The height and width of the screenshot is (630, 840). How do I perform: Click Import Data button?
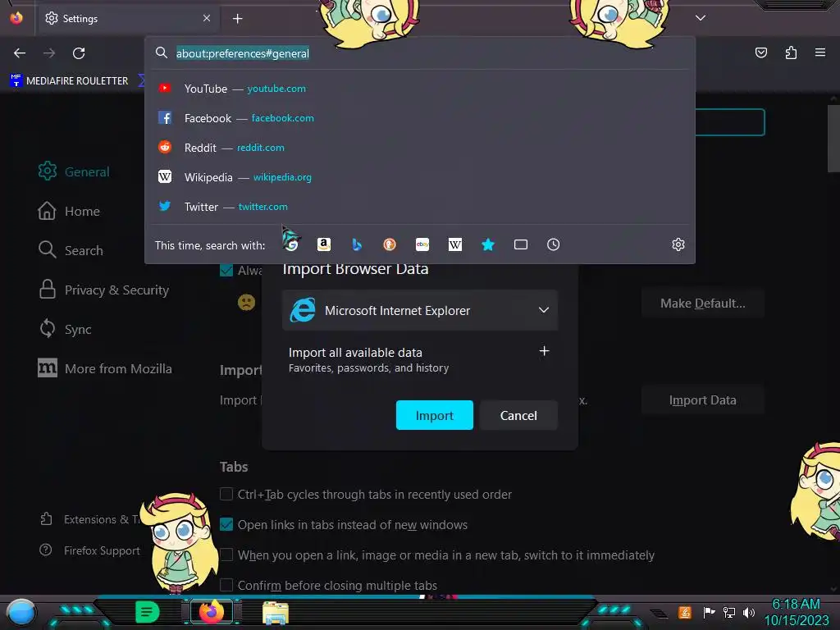click(702, 400)
